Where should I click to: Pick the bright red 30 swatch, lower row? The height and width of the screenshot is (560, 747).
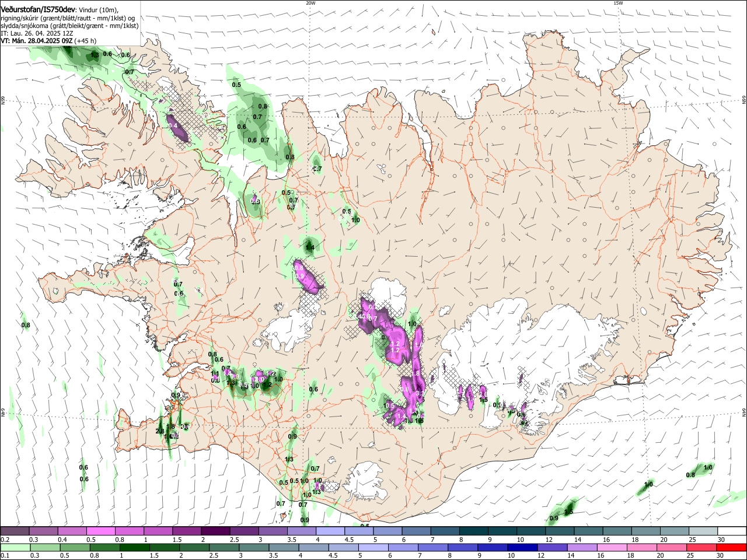[731, 547]
